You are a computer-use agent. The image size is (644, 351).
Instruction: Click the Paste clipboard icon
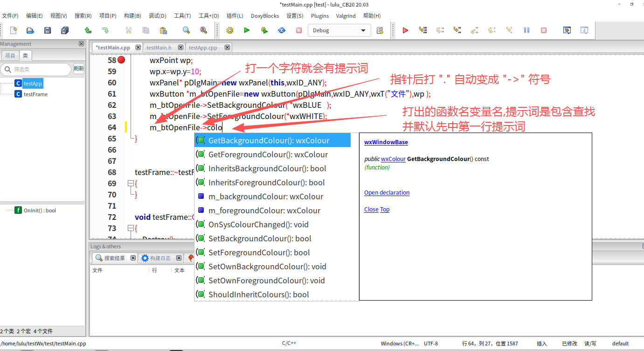click(163, 30)
